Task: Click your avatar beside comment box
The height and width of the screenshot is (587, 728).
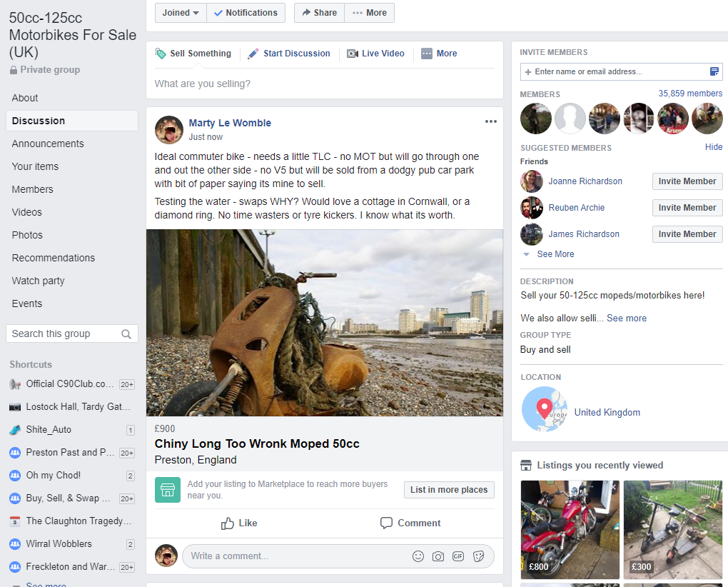Action: tap(166, 556)
